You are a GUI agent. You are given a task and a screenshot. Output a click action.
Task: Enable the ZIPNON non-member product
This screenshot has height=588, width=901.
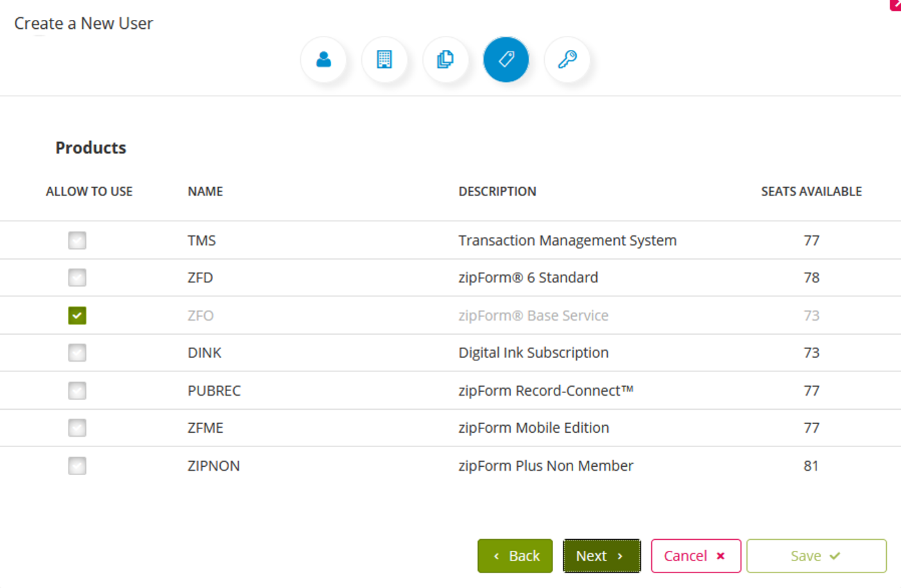pos(77,466)
